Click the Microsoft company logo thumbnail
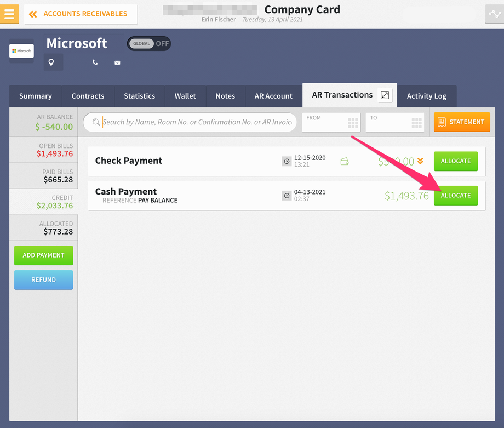Screen dimensions: 504x428 coord(21,51)
